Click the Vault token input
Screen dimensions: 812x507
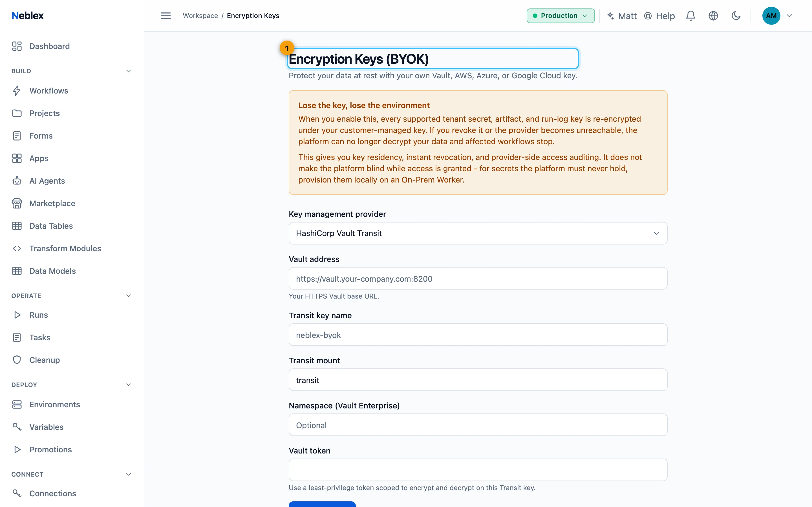click(478, 470)
